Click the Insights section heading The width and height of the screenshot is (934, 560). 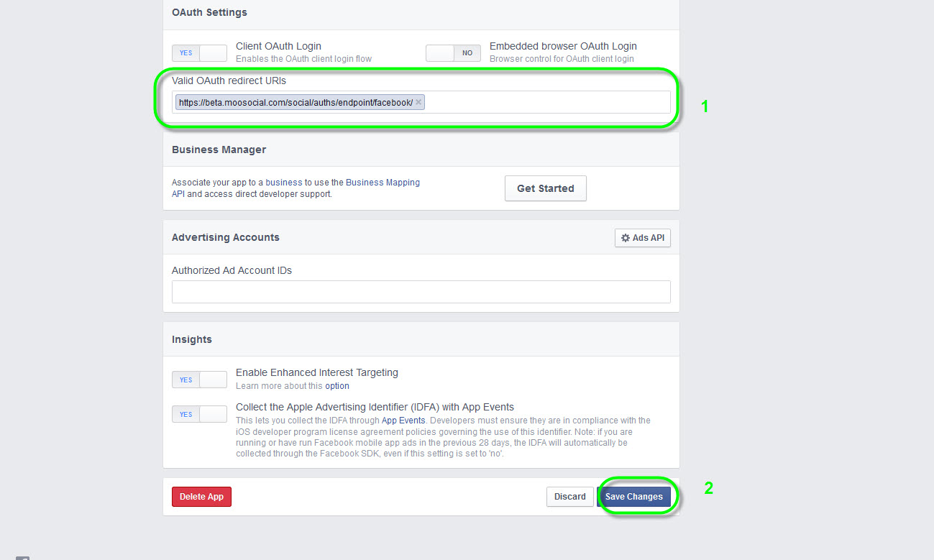pos(191,339)
